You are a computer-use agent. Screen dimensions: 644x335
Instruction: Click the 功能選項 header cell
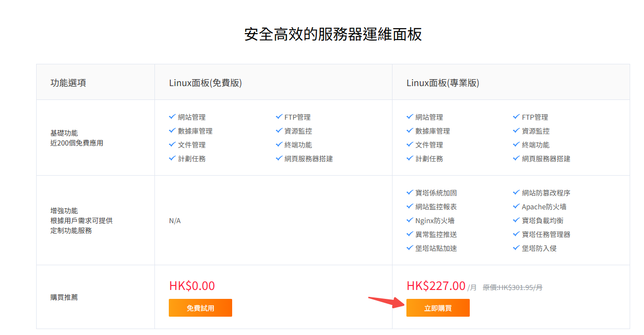[x=68, y=83]
